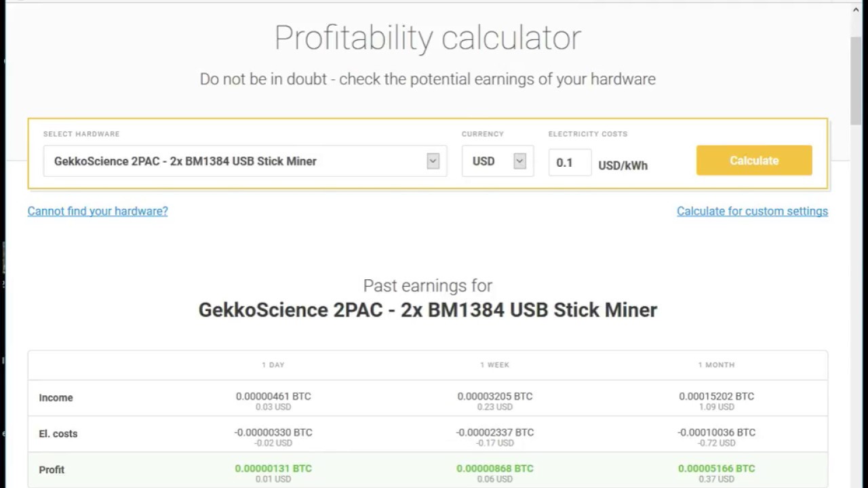Click the scrollbar up arrow
Screen dimensions: 868x488
coord(856,9)
